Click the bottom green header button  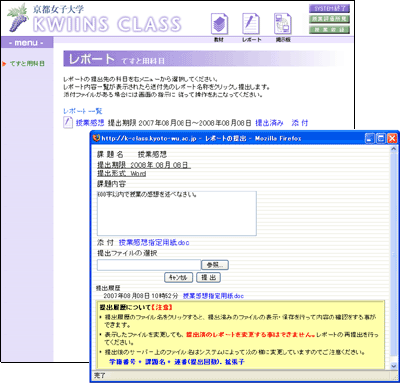(329, 30)
